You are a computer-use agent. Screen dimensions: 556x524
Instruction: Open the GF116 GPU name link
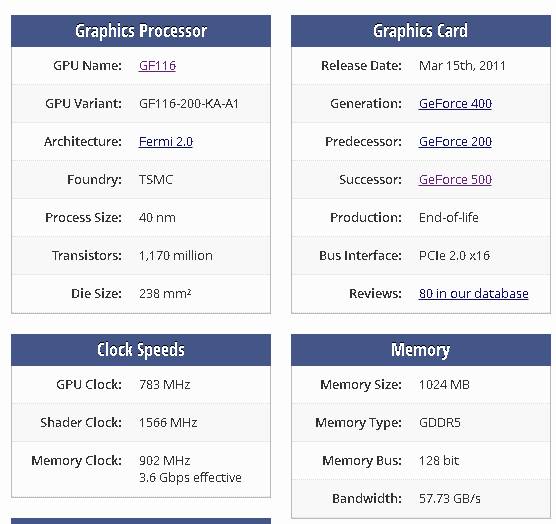pyautogui.click(x=157, y=66)
